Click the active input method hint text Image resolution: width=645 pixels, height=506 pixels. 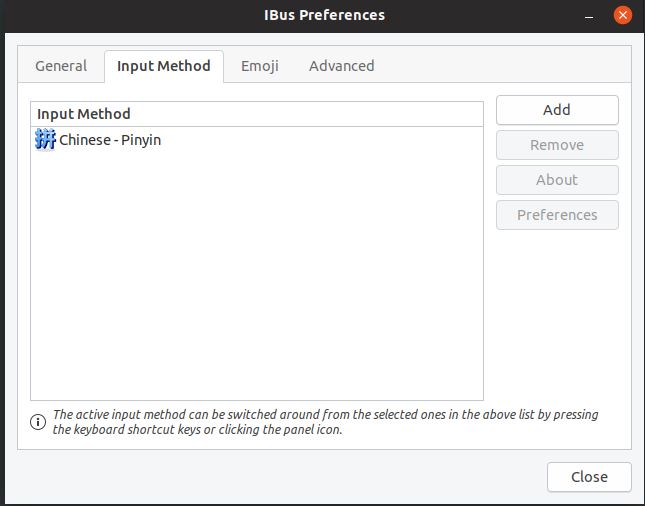coord(325,422)
